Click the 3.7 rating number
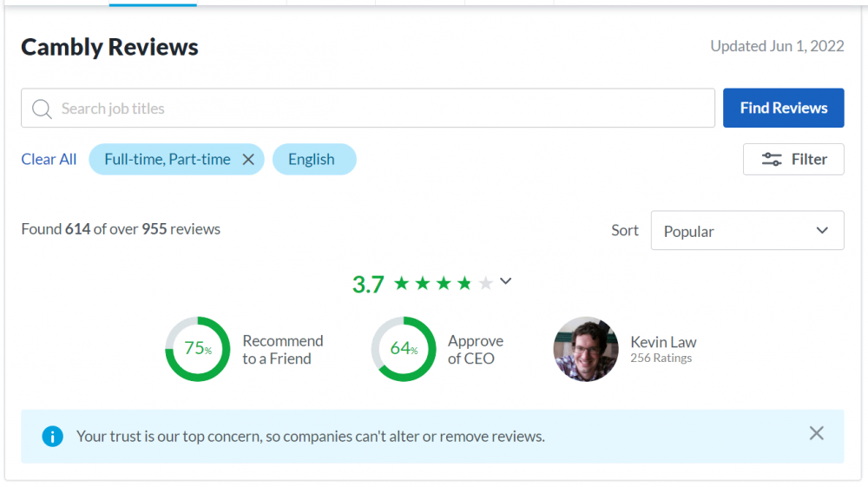868x487 pixels. 368,285
